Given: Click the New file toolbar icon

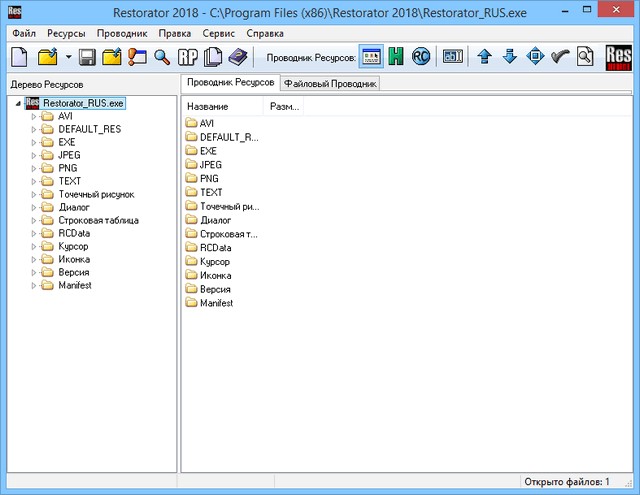Looking at the screenshot, I should coord(18,57).
